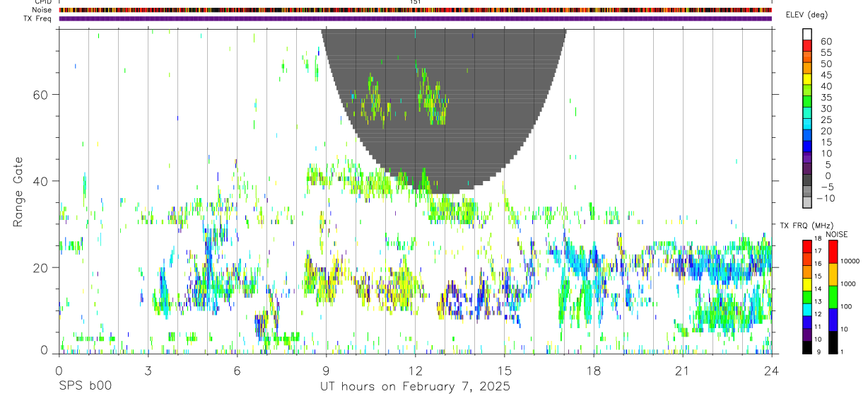
Task: Click the cyan 12–13 MHz TX FRQ swatch
Action: coord(807,309)
